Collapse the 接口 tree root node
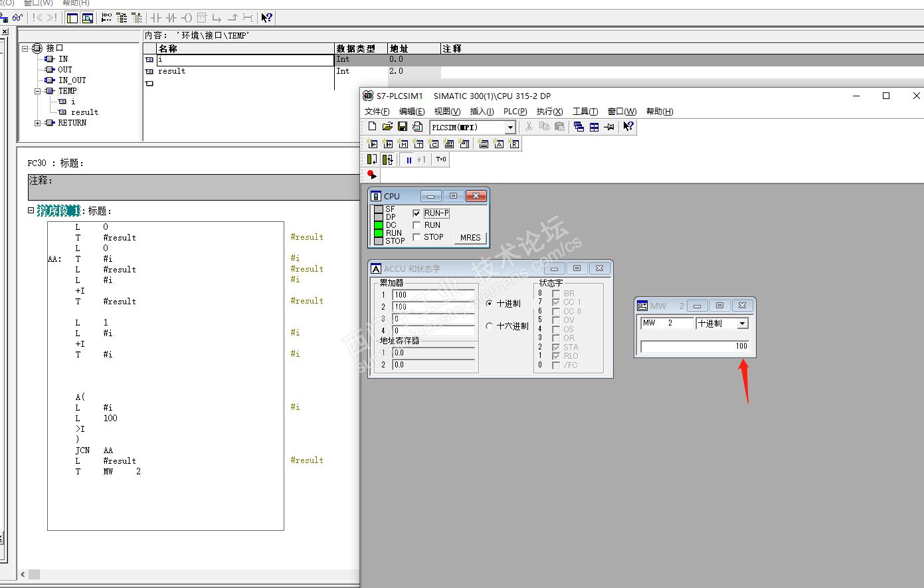 [x=25, y=49]
